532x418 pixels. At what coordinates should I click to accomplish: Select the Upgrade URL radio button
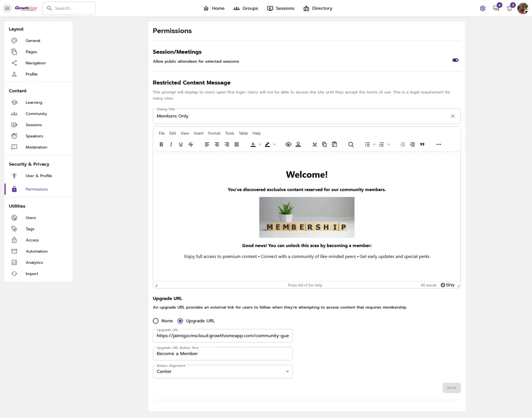[x=180, y=321]
